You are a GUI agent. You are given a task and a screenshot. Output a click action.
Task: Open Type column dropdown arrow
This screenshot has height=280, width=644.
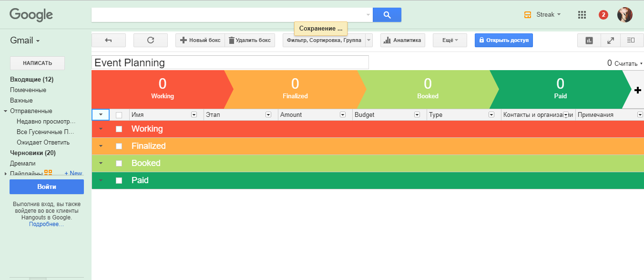tap(491, 115)
